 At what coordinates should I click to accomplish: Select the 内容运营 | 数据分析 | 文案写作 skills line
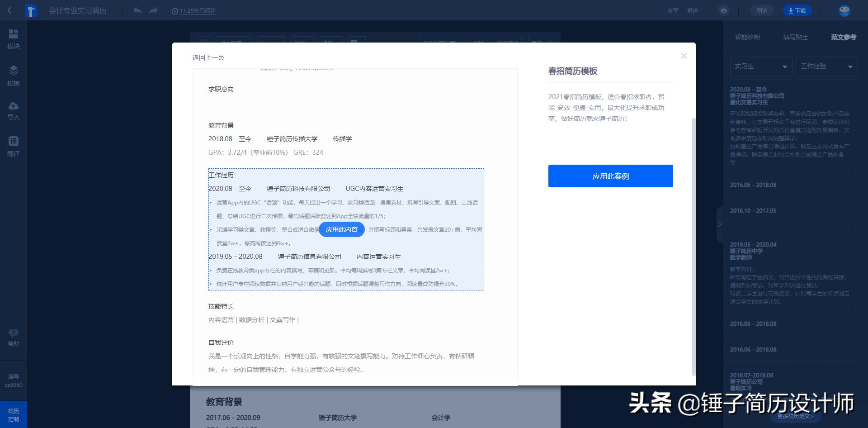tap(254, 320)
